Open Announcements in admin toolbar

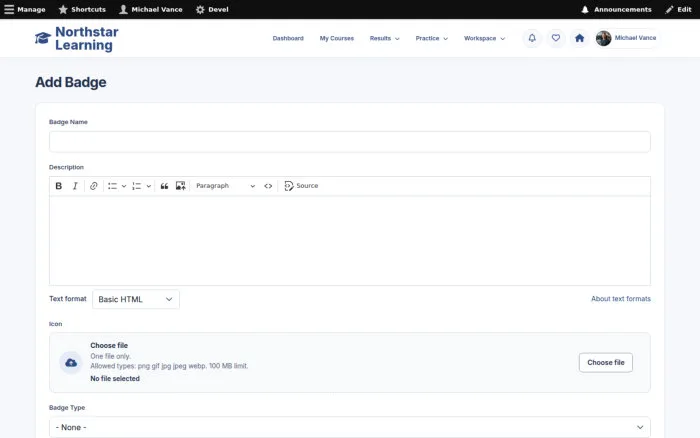point(616,9)
